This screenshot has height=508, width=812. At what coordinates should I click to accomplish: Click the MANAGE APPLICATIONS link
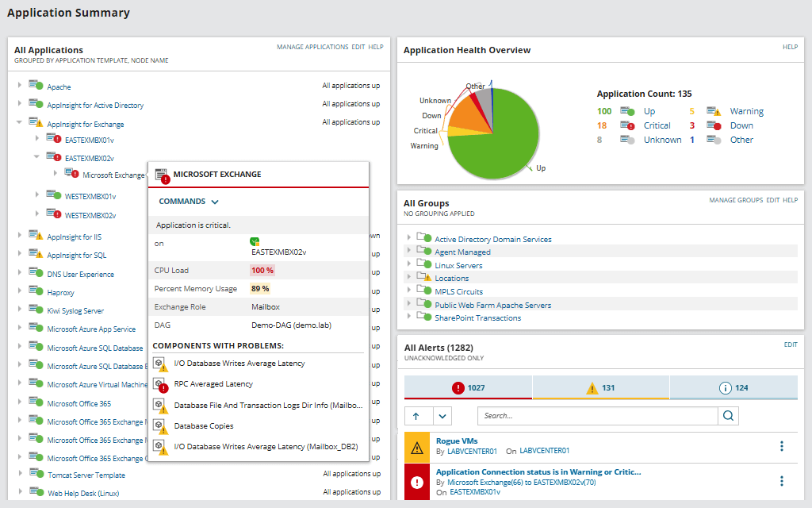(x=312, y=47)
